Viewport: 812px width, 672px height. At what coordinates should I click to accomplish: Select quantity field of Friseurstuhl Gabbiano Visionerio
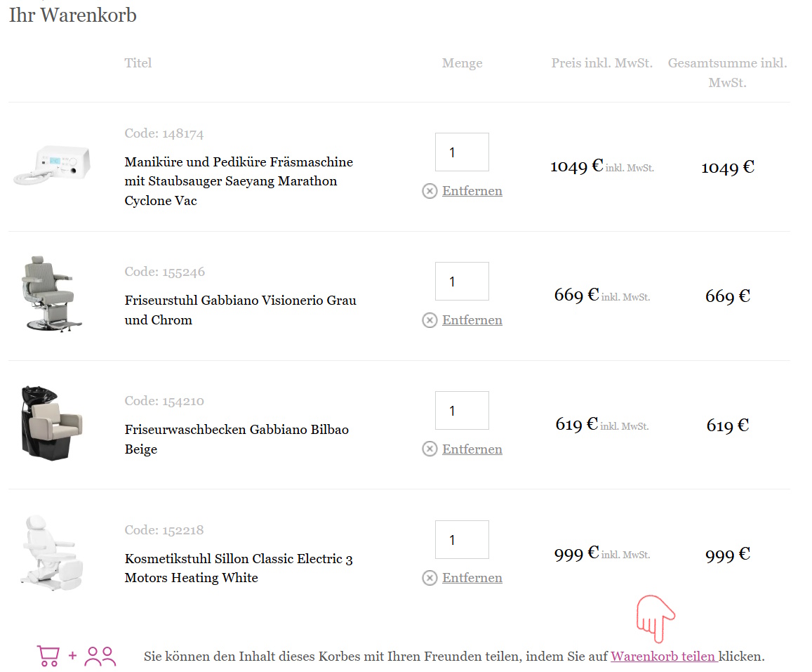coord(462,282)
